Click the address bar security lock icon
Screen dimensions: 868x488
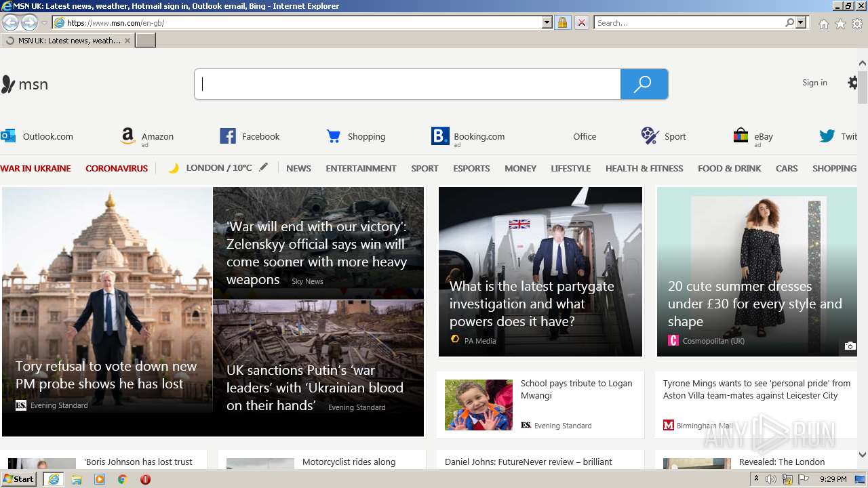(x=562, y=22)
